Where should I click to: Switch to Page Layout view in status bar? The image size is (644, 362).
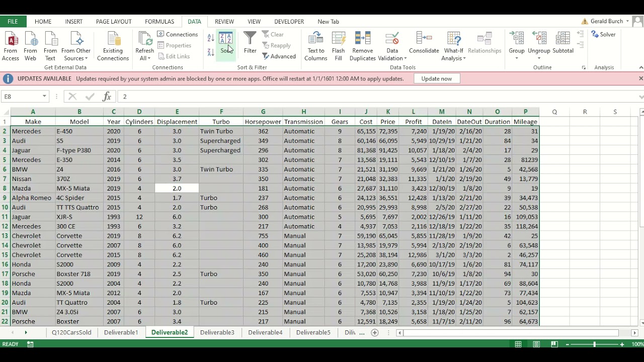click(536, 344)
